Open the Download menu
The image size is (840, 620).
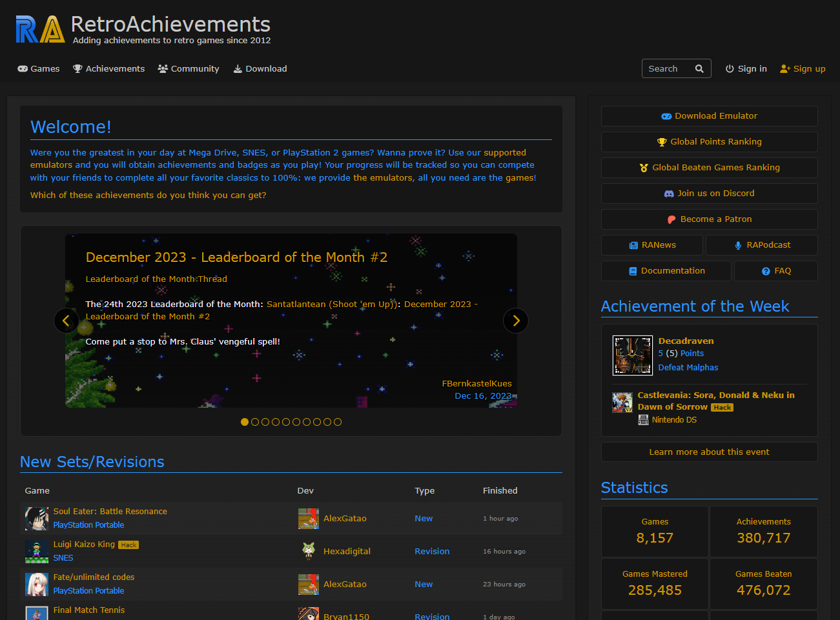tap(260, 69)
